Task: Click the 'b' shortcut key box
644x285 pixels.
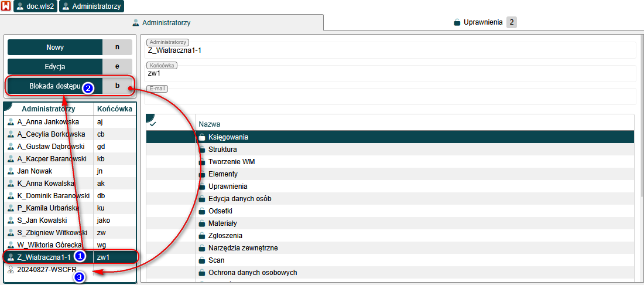Action: pos(117,86)
